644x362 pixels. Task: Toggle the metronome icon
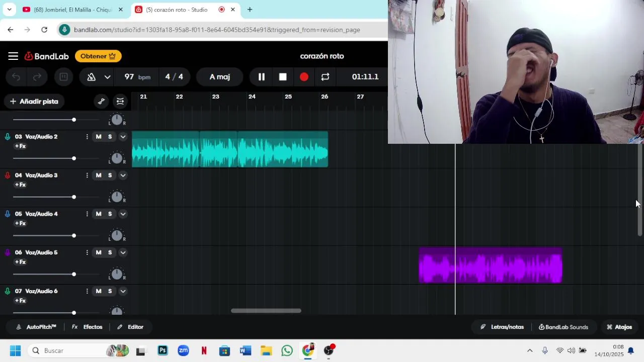92,77
